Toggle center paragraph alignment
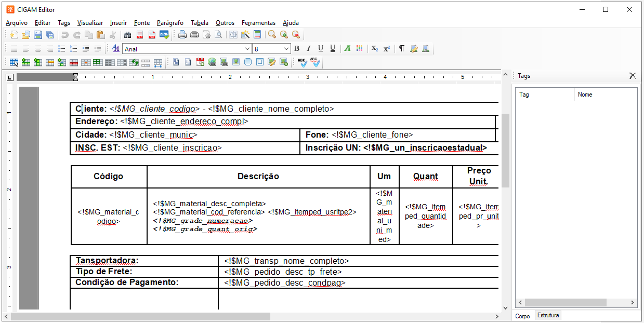 [38, 48]
